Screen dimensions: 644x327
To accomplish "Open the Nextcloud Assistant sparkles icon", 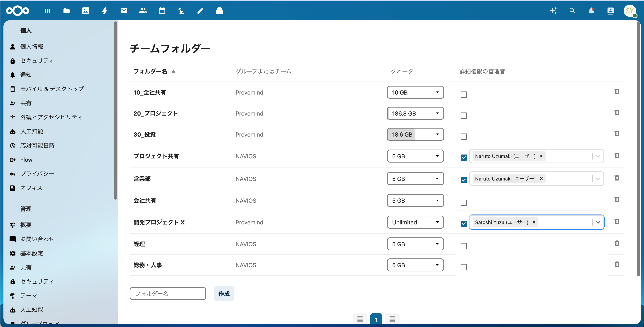I will [554, 11].
